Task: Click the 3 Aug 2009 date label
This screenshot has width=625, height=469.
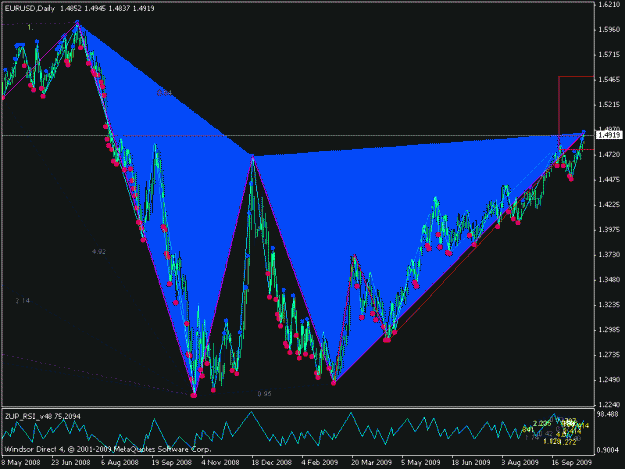Action: (x=520, y=463)
